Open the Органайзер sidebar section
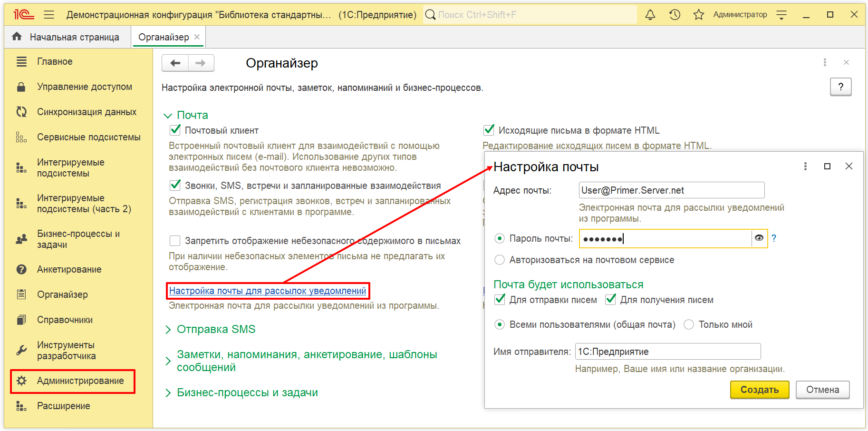 point(78,294)
